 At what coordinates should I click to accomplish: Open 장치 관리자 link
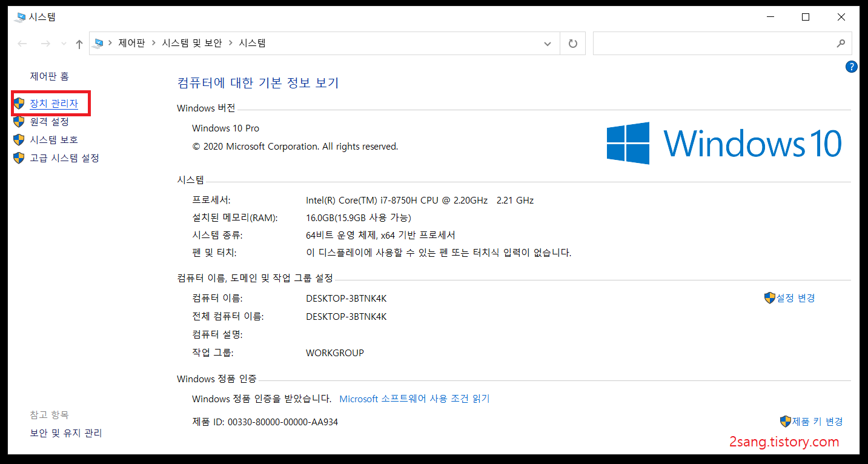pos(54,104)
